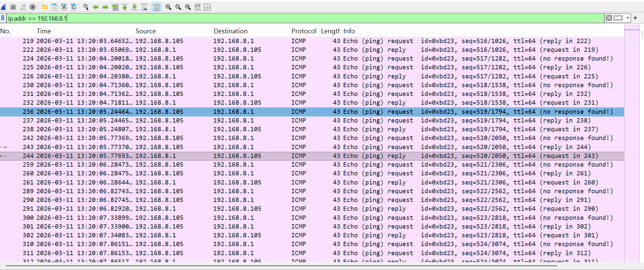Select packet 232 row

[x=312, y=103]
